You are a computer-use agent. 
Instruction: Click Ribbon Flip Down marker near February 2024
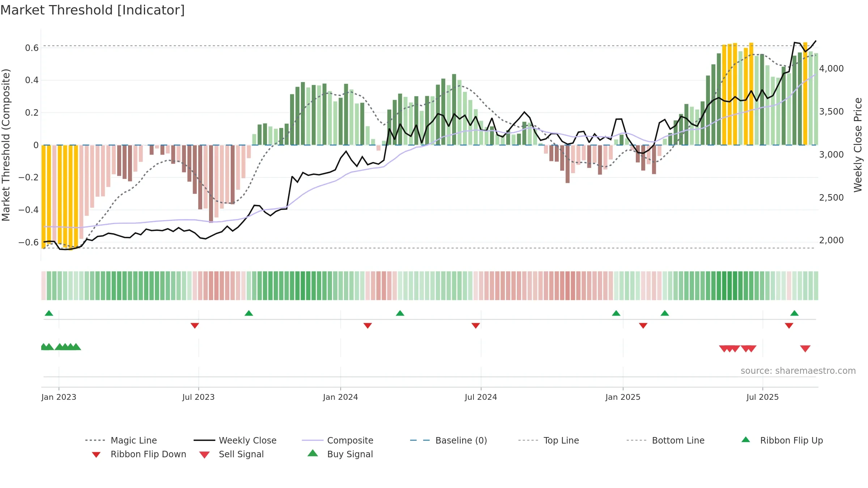point(368,326)
